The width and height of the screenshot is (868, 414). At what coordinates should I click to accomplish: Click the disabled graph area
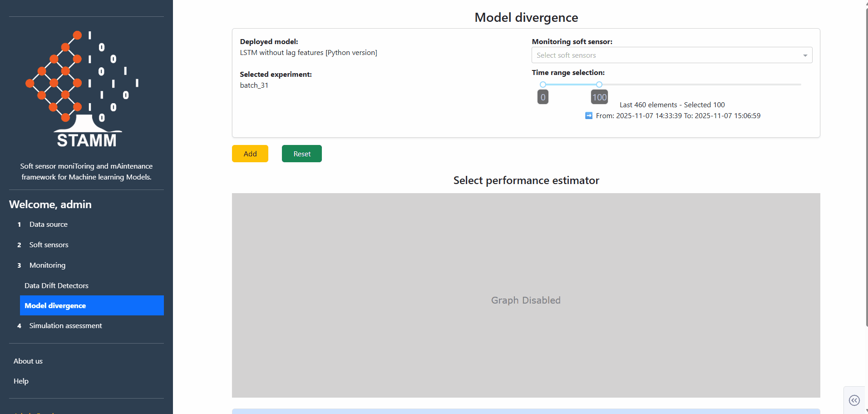(525, 300)
